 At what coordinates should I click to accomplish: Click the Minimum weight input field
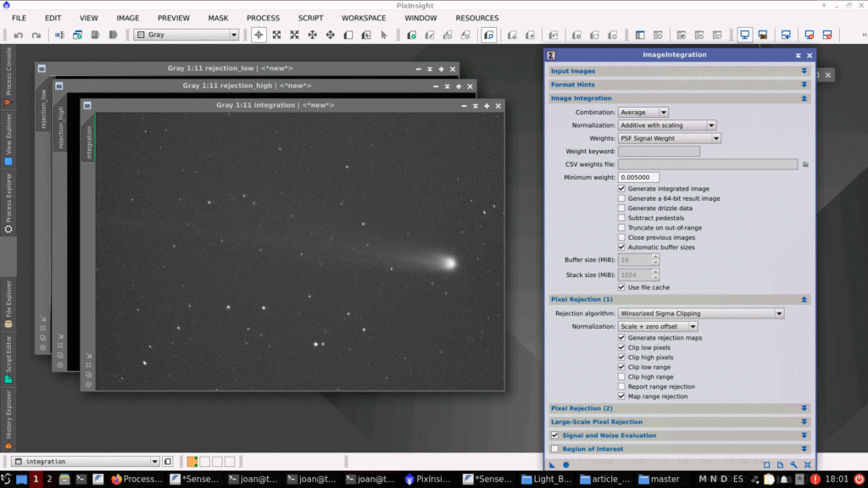pos(638,177)
